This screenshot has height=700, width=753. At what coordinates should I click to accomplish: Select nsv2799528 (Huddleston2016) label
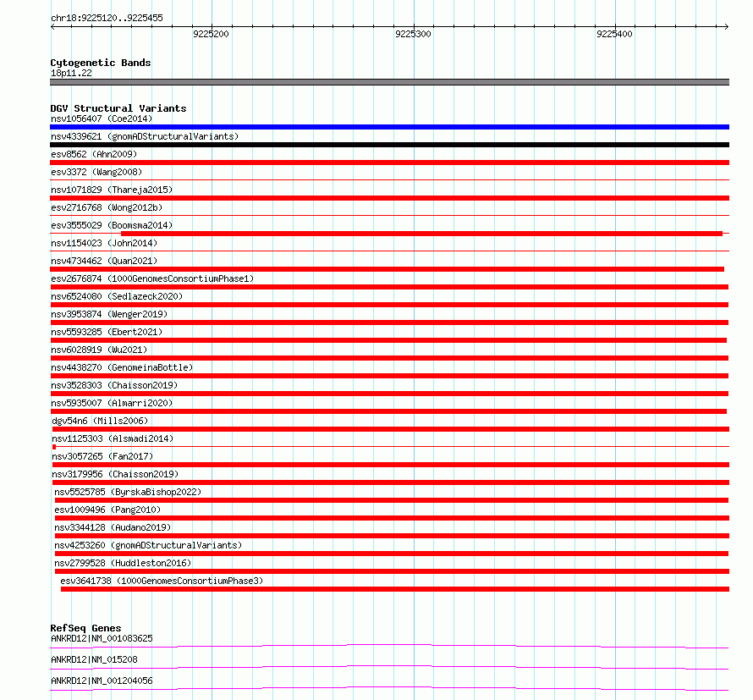tap(123, 563)
